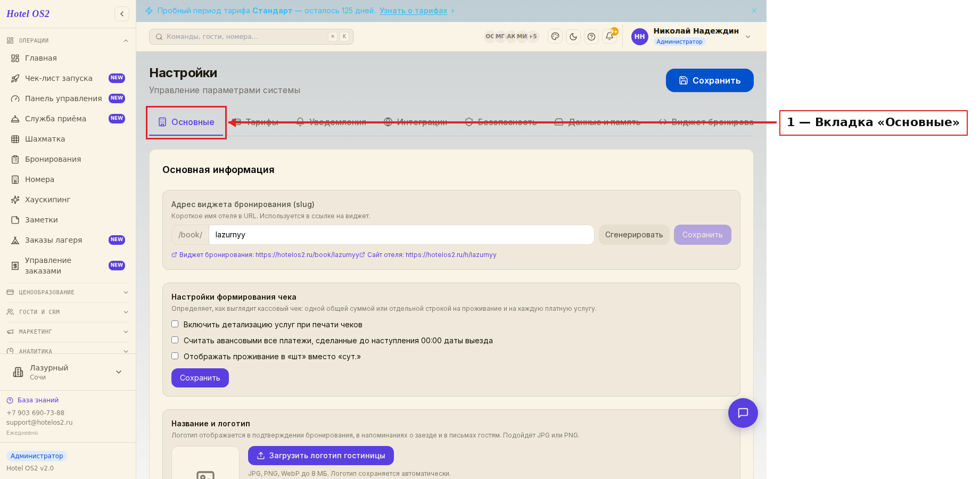Expand the АНАЛИТИКА sidebar group
This screenshot has width=980, height=479.
(x=68, y=350)
